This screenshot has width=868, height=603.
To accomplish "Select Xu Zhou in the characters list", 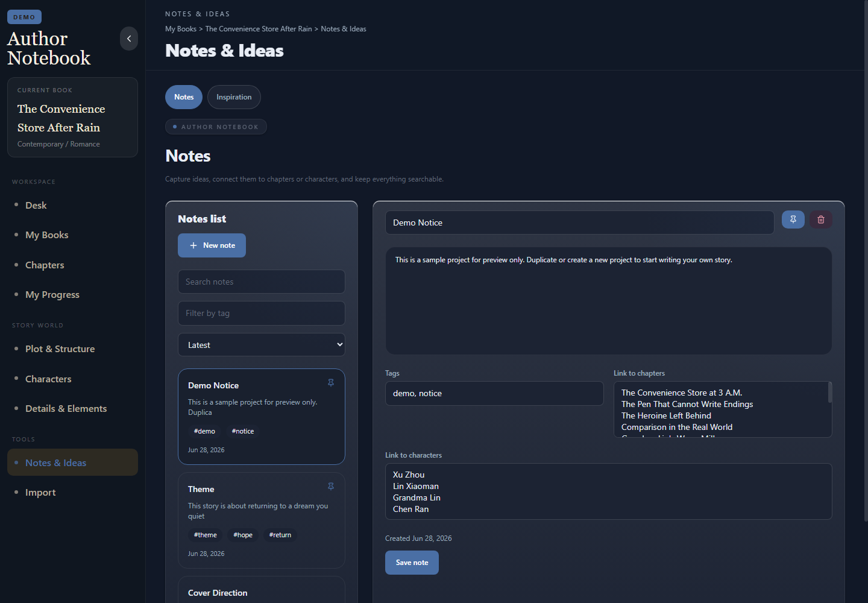I will tap(409, 475).
